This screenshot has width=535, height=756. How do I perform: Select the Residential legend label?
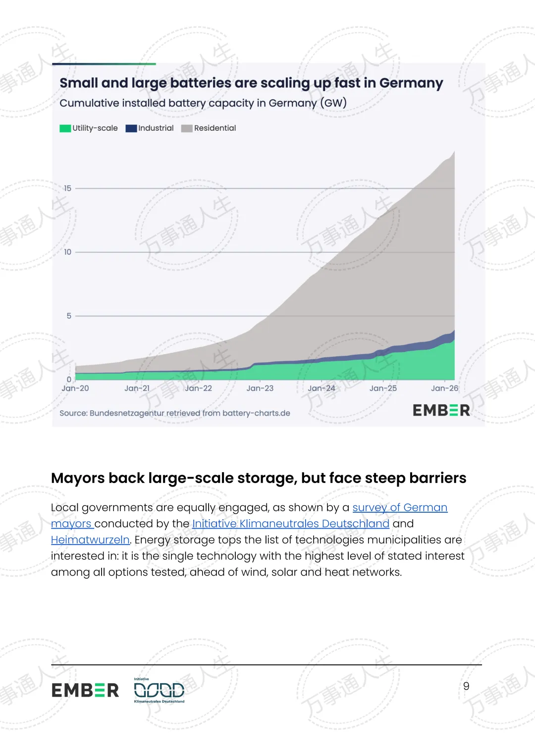(215, 128)
